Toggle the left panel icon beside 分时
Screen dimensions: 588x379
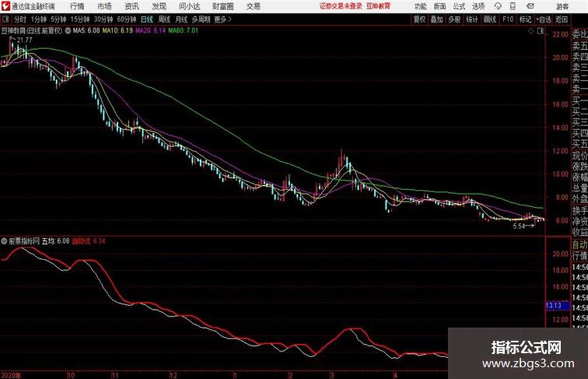click(6, 19)
